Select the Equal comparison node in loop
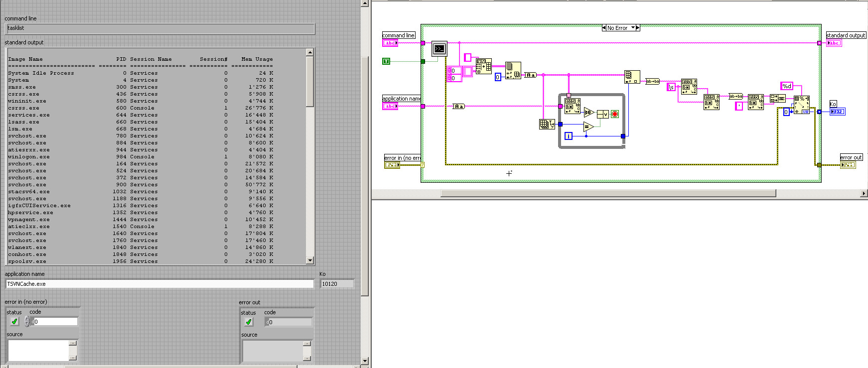Viewport: 868px width, 368px height. [x=588, y=126]
